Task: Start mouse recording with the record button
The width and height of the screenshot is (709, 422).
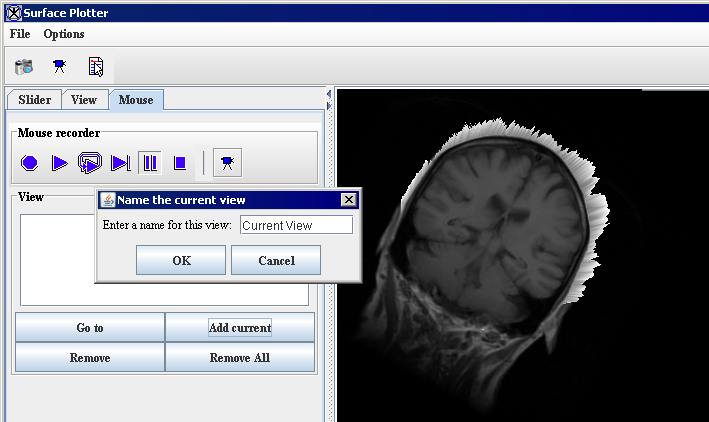Action: click(x=30, y=162)
